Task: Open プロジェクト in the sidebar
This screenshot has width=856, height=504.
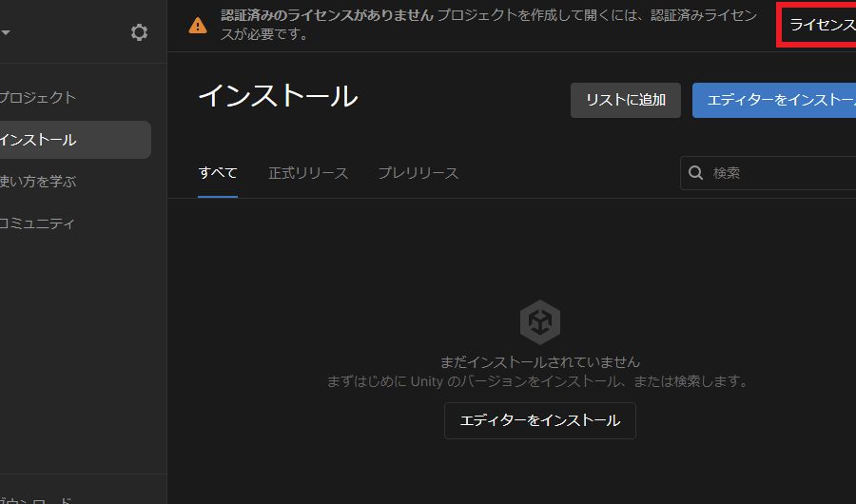Action: (37, 98)
